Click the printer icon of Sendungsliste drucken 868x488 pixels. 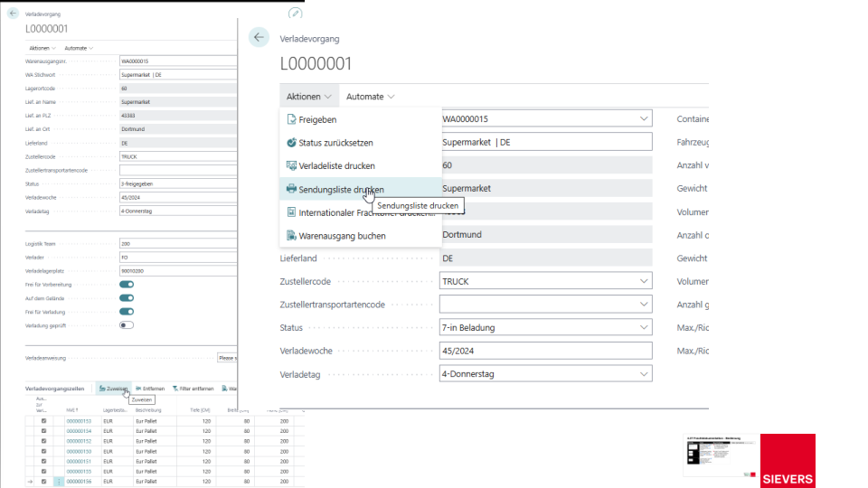[291, 189]
